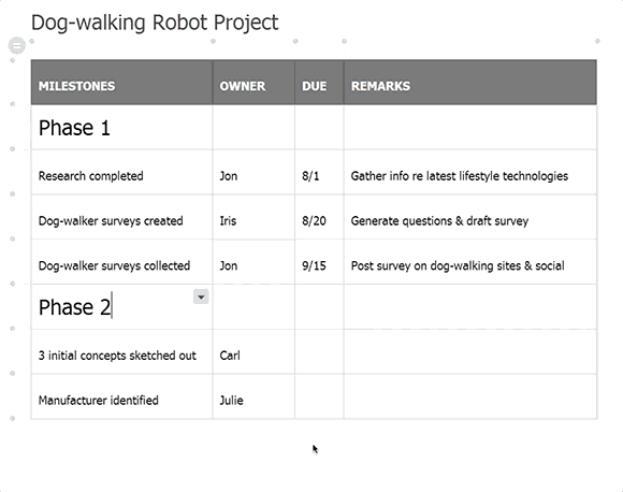
Task: Select the Gather info remarks cell
Action: coord(470,172)
